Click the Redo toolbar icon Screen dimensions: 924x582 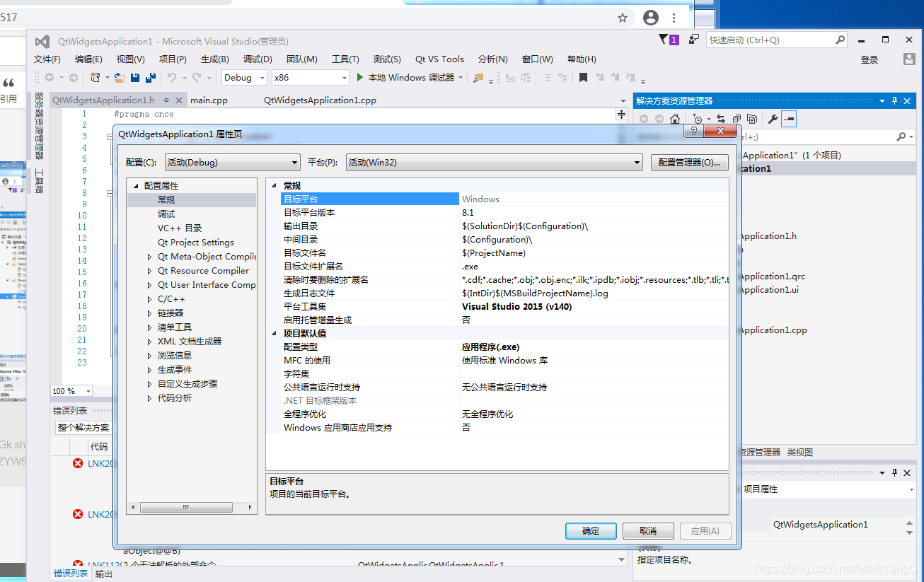197,78
